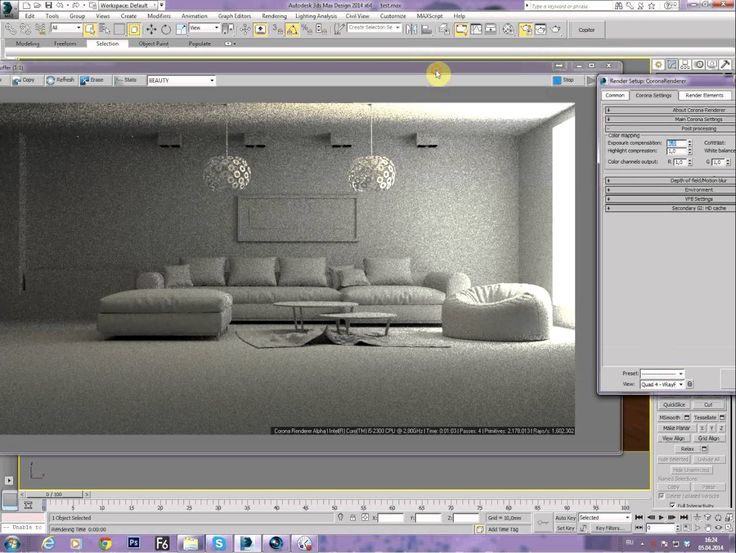Click the QuickSlice button
The image size is (736, 553).
[x=674, y=405]
